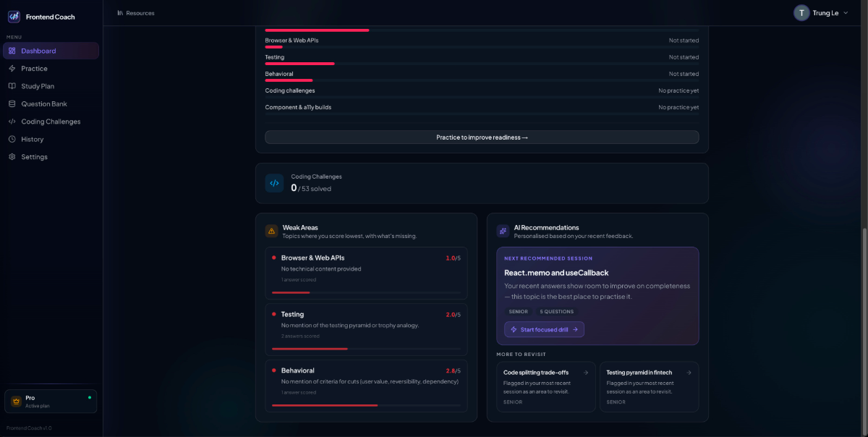This screenshot has height=437, width=868.
Task: Open the Dashboard menu item
Action: click(x=51, y=51)
